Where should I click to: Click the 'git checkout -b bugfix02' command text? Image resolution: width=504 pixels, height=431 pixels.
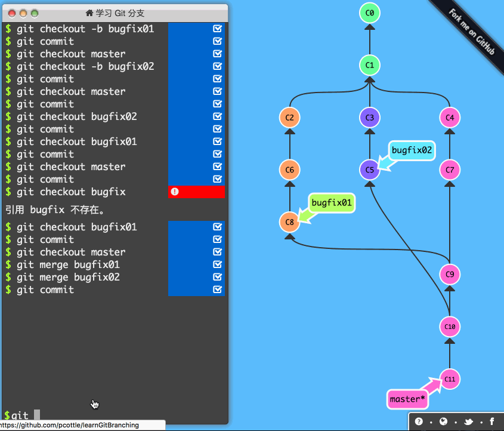pos(85,67)
